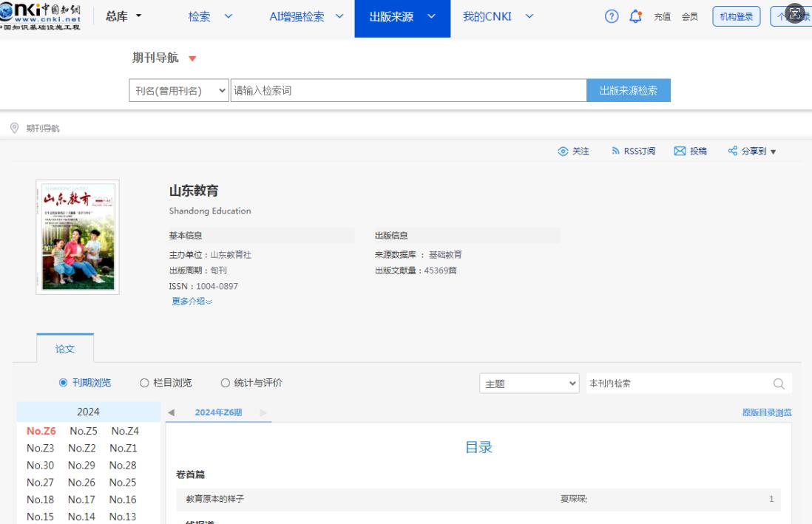This screenshot has width=812, height=524.
Task: Select the 2024年Z6期 issue tab
Action: click(219, 412)
